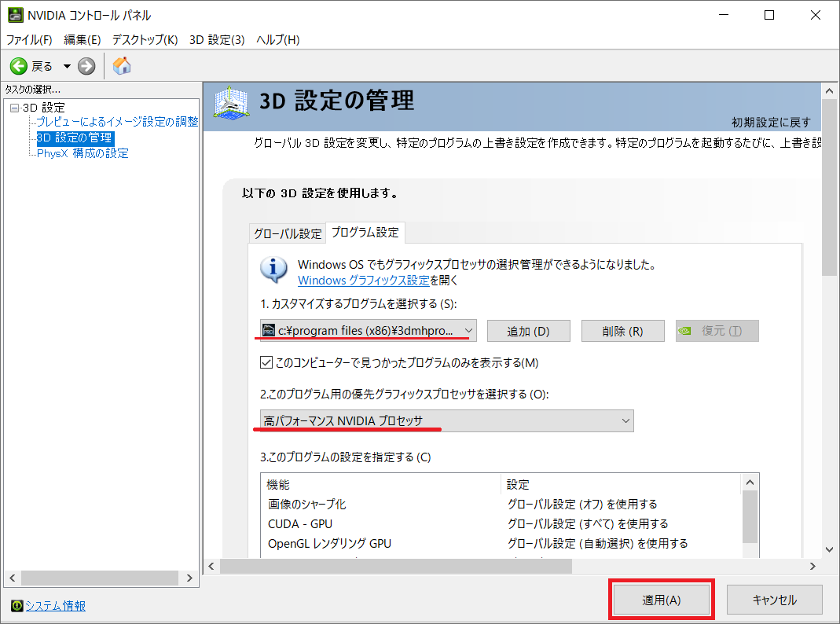840x624 pixels.
Task: Switch to the グローバル設定 tab
Action: (x=288, y=233)
